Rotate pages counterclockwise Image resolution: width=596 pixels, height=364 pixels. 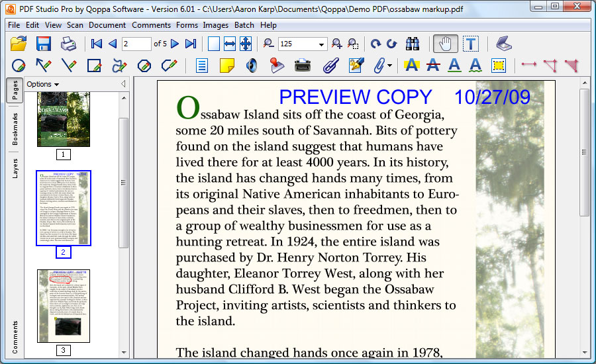pos(392,44)
